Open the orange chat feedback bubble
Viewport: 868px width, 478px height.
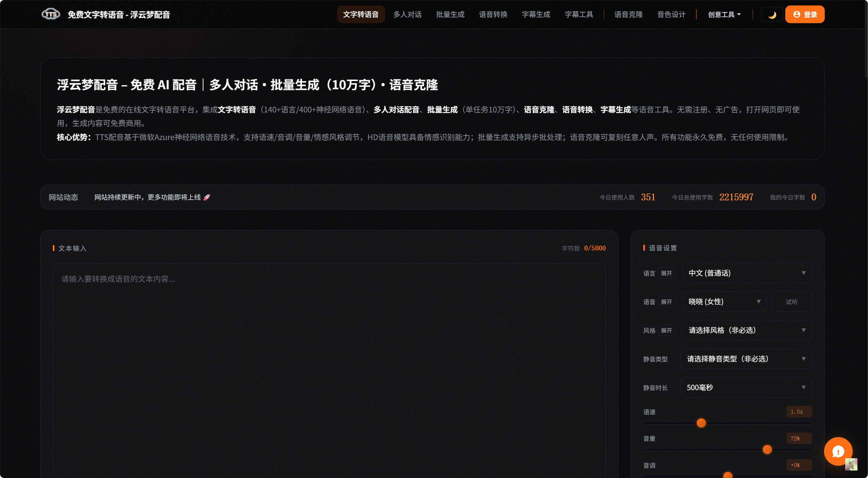click(838, 451)
